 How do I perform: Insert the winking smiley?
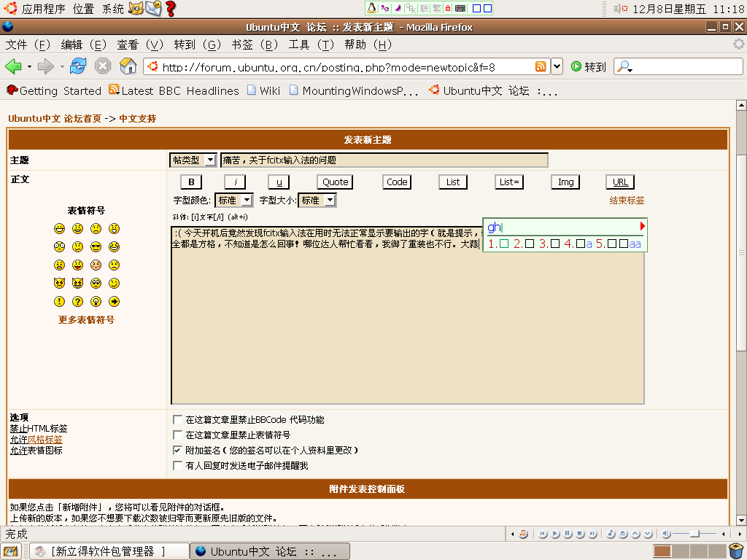click(114, 284)
